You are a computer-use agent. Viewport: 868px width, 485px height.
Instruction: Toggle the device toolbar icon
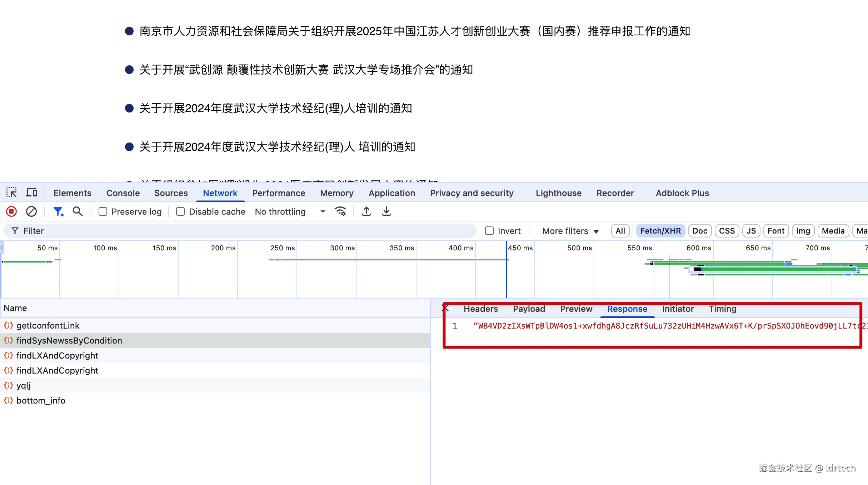32,193
